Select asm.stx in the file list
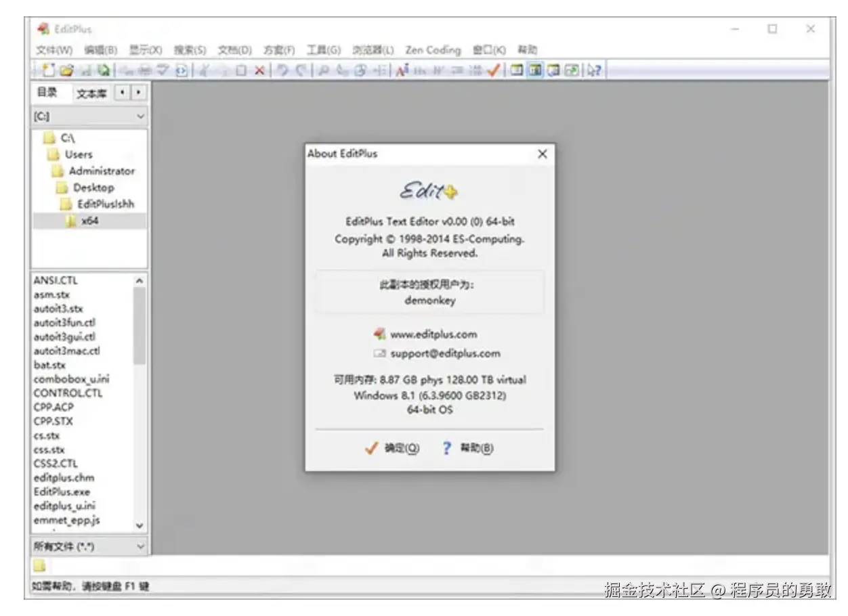Screen dimensions: 848x616 [51, 294]
